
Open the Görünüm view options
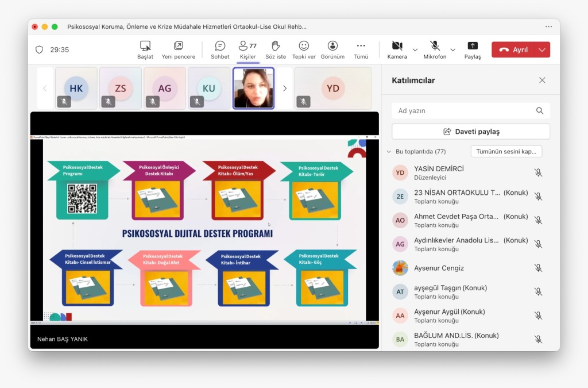[332, 46]
